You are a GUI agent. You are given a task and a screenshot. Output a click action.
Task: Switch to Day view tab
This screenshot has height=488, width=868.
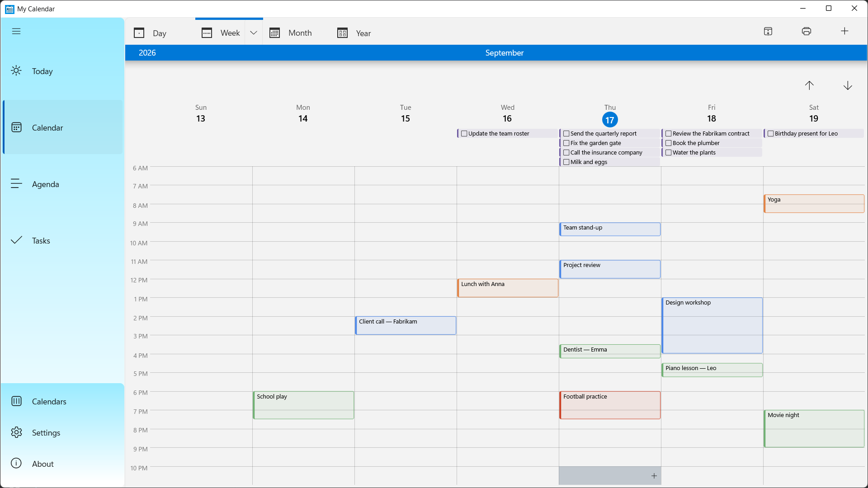(160, 33)
